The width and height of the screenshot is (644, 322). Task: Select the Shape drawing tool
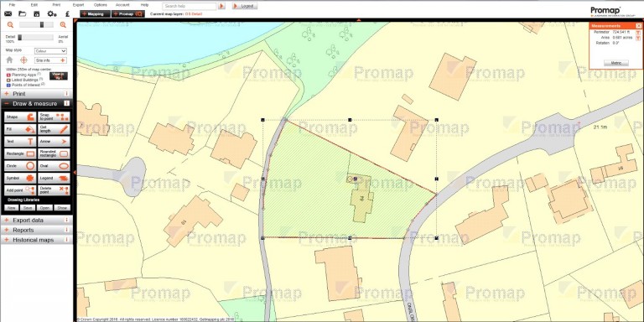pos(20,117)
